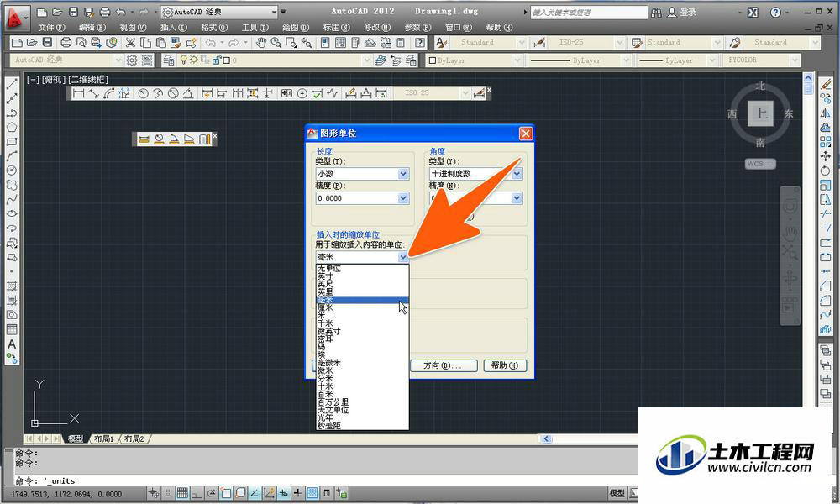The height and width of the screenshot is (504, 840).
Task: Click the 方向 (Direction) button in the dialog
Action: point(443,365)
